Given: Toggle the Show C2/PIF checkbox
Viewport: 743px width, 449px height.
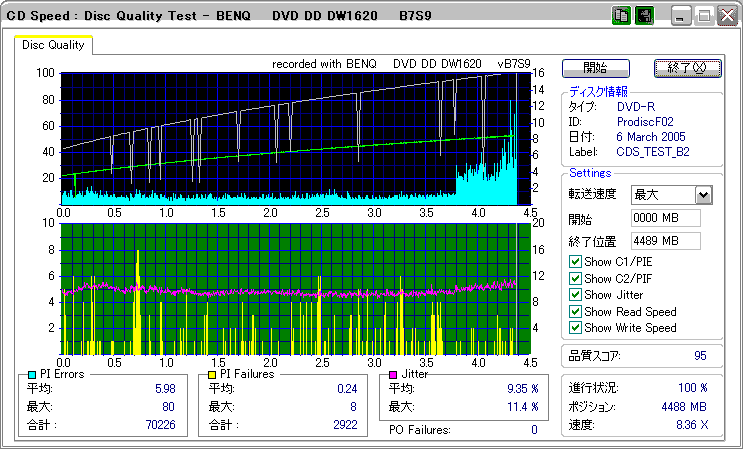Looking at the screenshot, I should point(575,279).
